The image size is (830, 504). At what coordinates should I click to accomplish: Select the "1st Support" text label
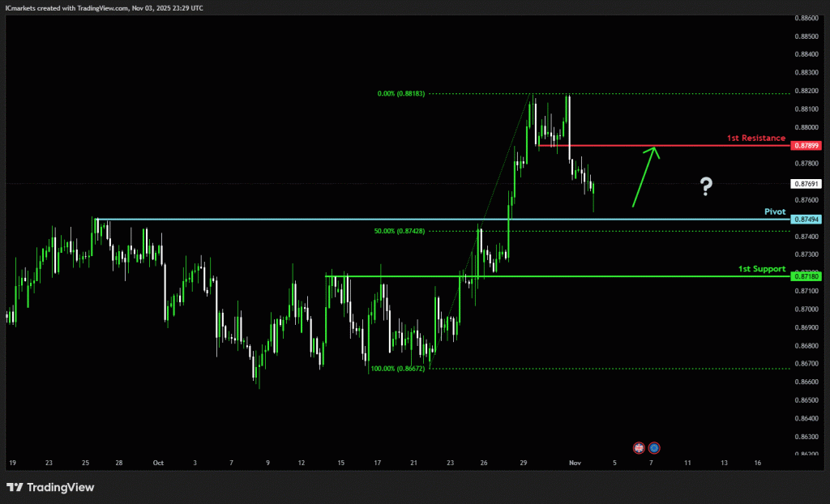pos(761,268)
